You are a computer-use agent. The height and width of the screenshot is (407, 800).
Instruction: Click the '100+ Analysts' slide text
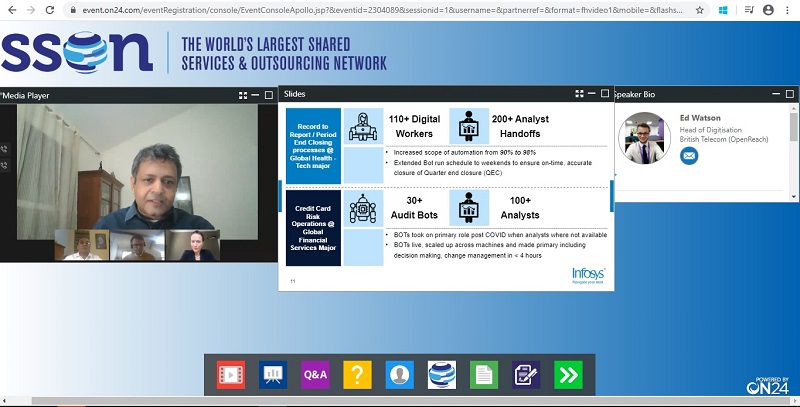point(520,208)
